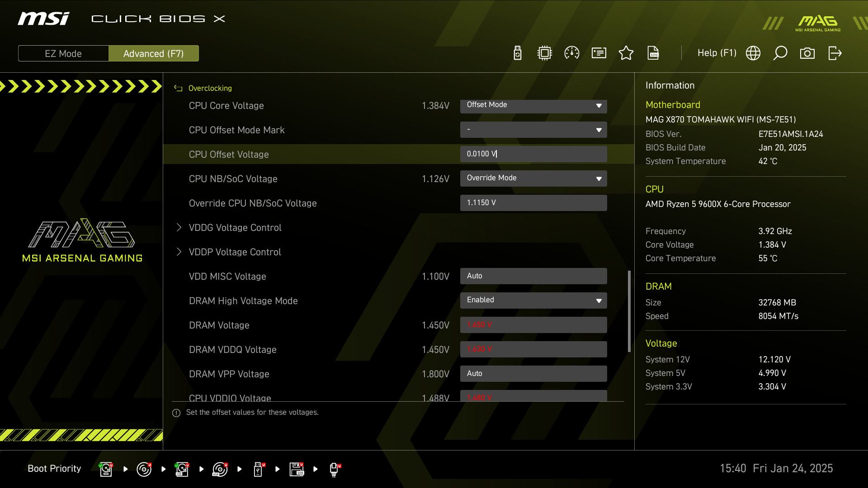Click the settings list scrollbar
The image size is (868, 488).
point(629,311)
